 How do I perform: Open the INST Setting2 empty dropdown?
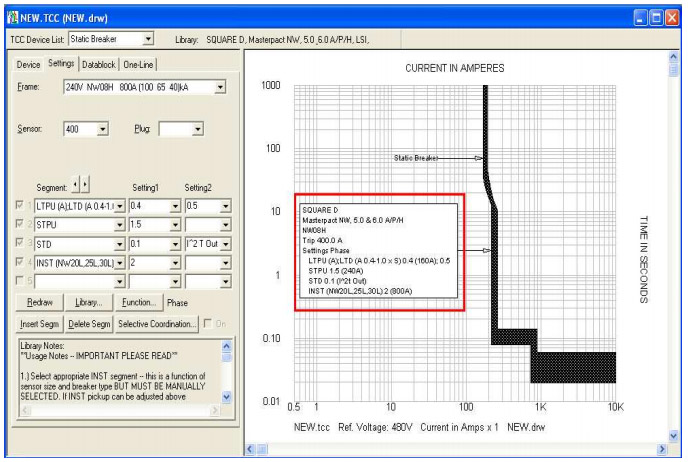coord(226,263)
